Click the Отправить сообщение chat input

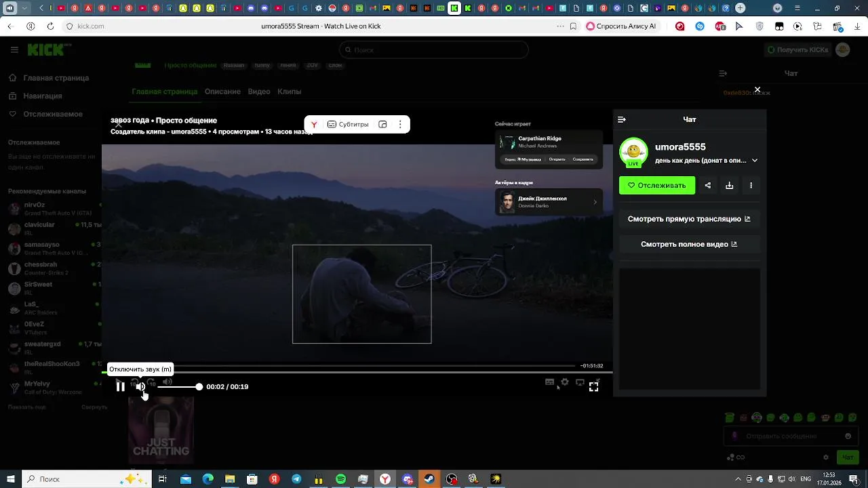pos(791,436)
